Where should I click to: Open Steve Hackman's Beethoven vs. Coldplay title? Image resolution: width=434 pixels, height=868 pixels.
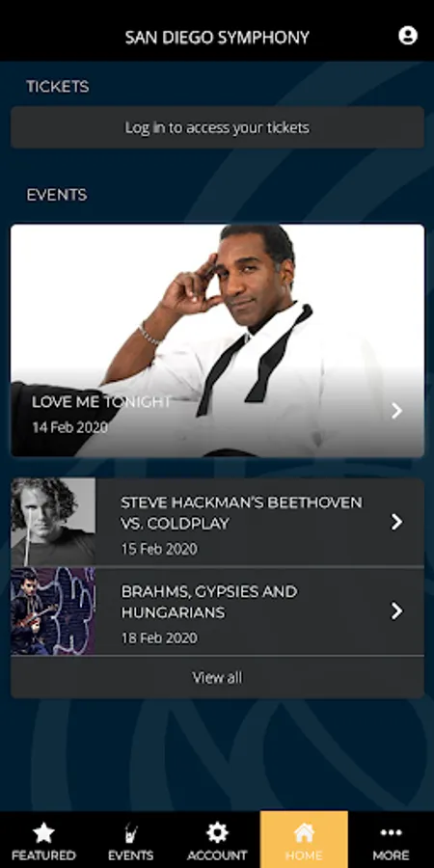pyautogui.click(x=241, y=513)
